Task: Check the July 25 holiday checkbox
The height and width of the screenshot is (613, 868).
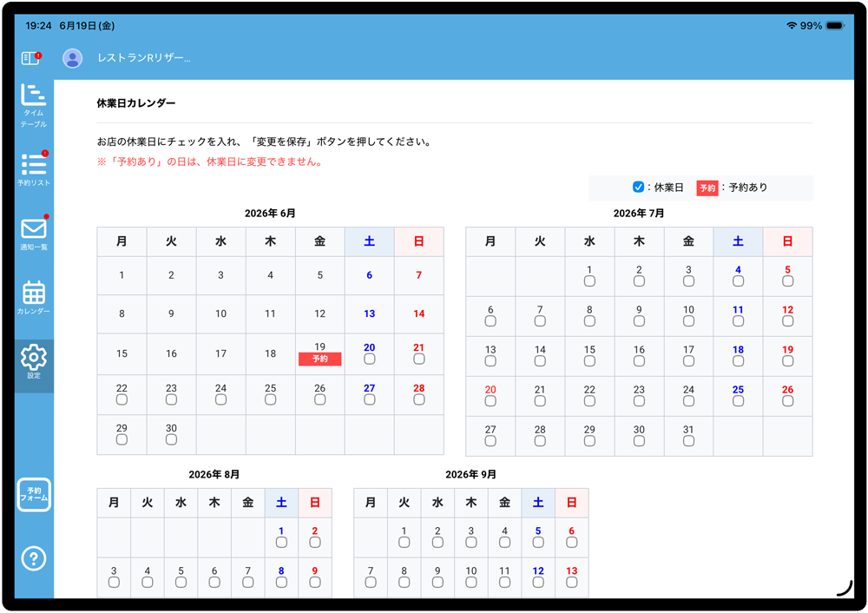Action: [x=738, y=401]
